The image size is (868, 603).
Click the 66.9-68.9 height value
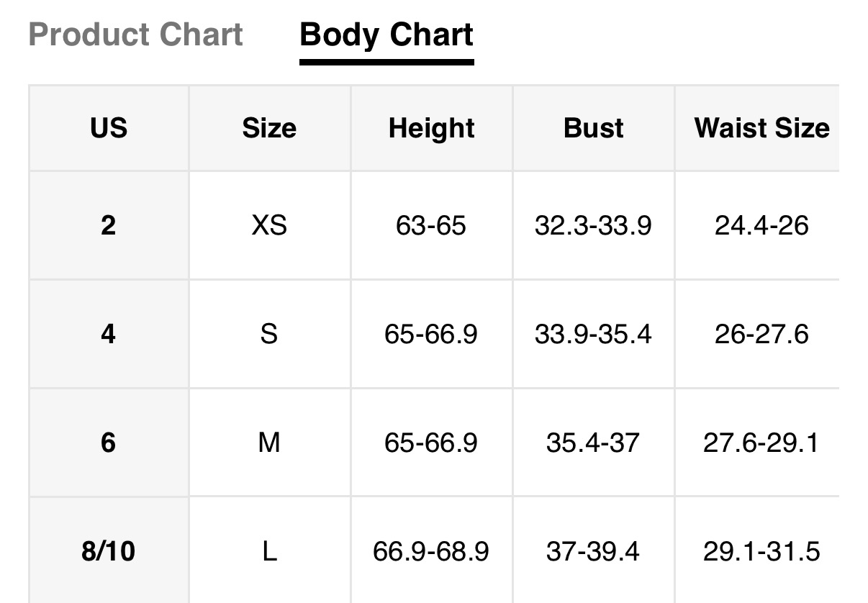(x=431, y=551)
